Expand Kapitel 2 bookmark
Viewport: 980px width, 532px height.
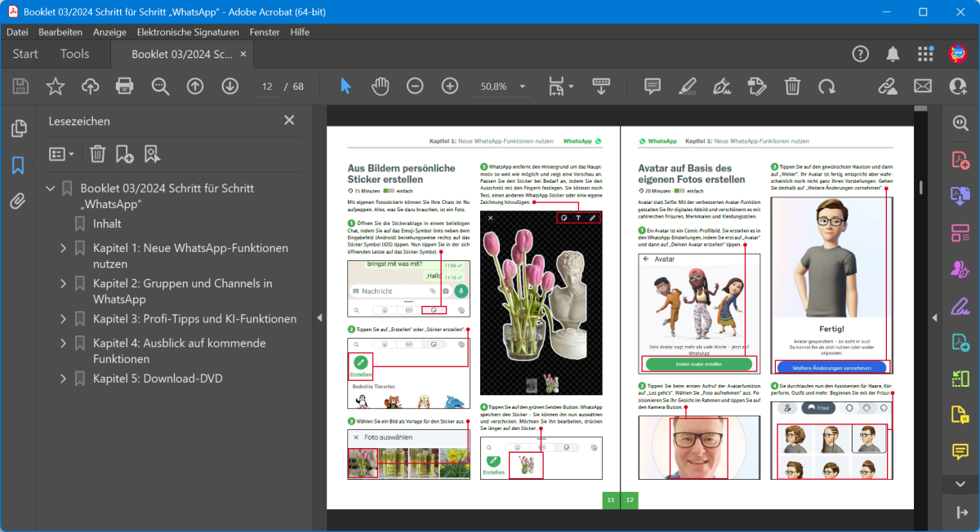(64, 283)
